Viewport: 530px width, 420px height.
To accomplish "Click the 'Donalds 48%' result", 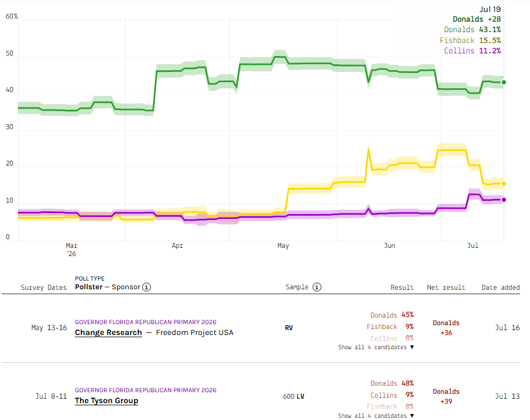I will (x=392, y=384).
